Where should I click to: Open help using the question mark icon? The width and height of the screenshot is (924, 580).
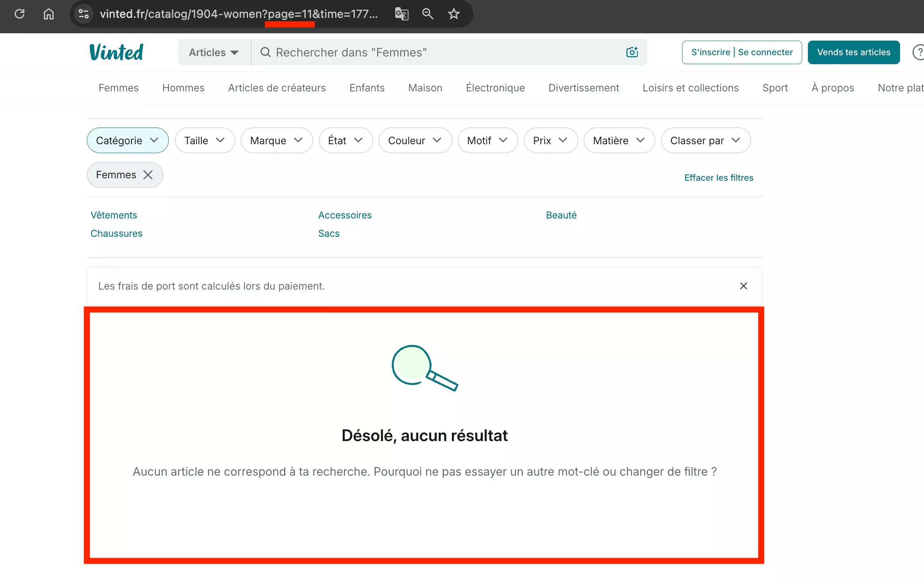(918, 52)
